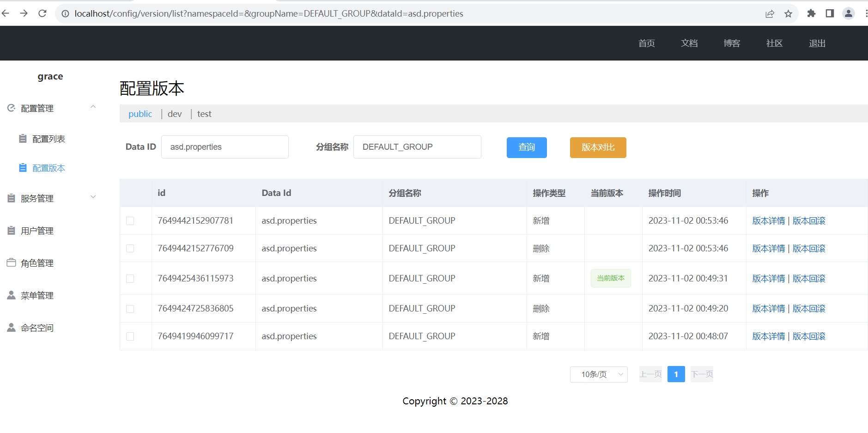Click the 角色管理 folder icon
This screenshot has width=868, height=433.
11,262
